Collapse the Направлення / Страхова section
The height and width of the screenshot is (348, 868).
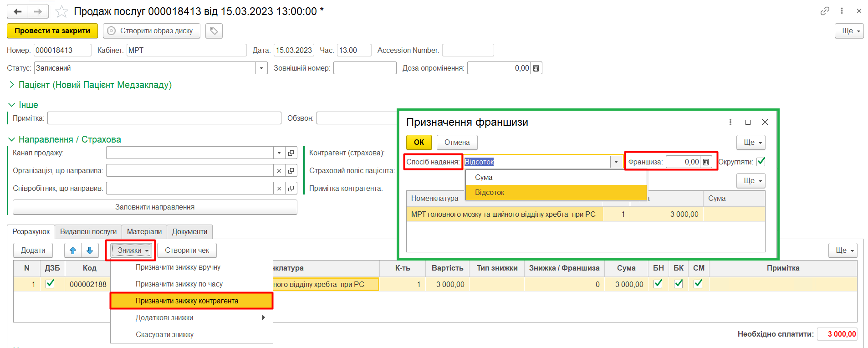point(12,139)
